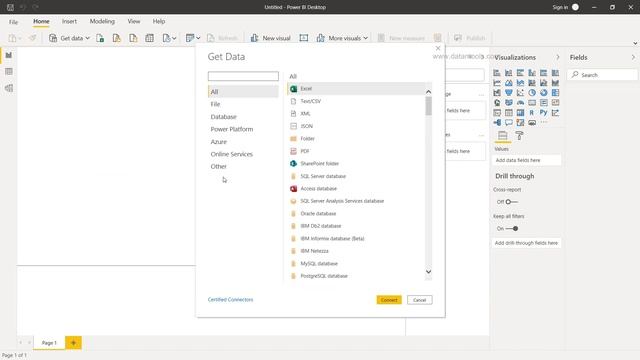Collapse the Fields pane chevron

(633, 58)
